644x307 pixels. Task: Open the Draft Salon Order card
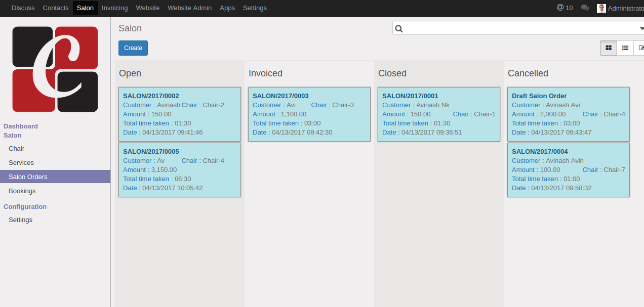tap(568, 114)
